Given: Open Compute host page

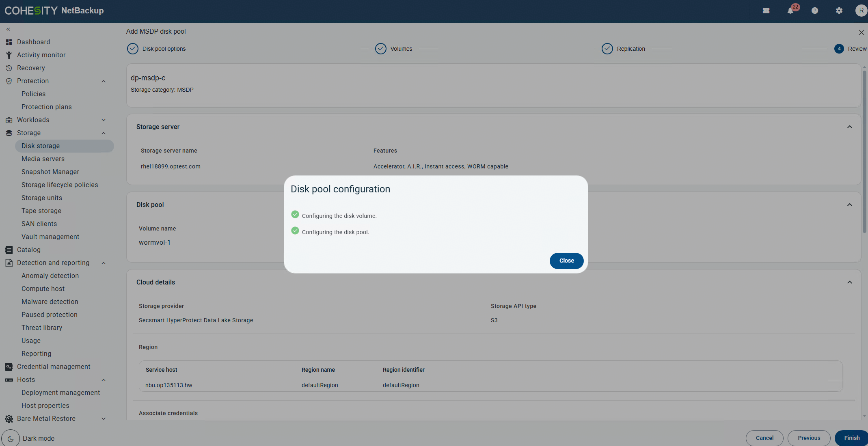Looking at the screenshot, I should [43, 289].
